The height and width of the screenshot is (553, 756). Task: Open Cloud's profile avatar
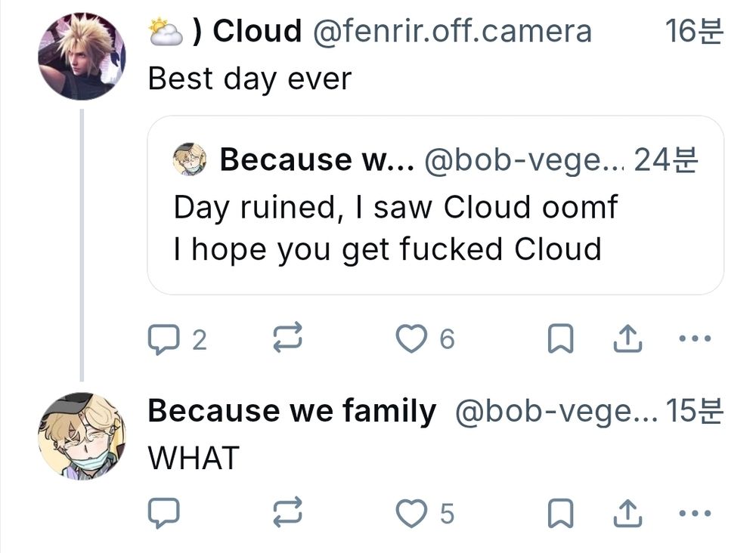(82, 55)
